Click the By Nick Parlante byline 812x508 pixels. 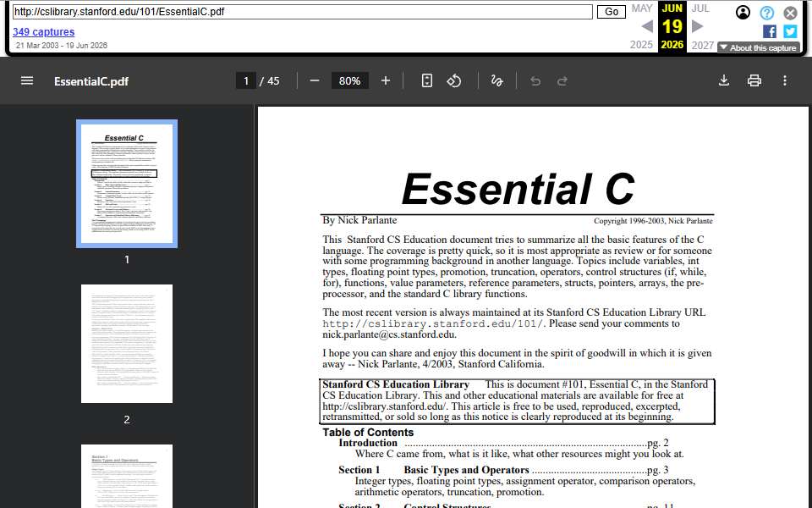(x=359, y=220)
